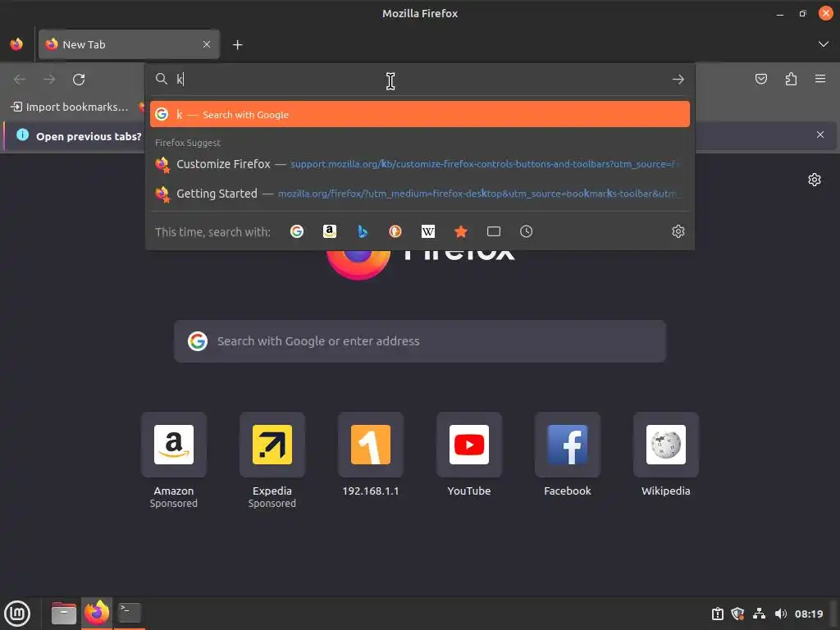Click Import bookmarks in bookmarks toolbar
The image size is (840, 630).
click(x=70, y=107)
